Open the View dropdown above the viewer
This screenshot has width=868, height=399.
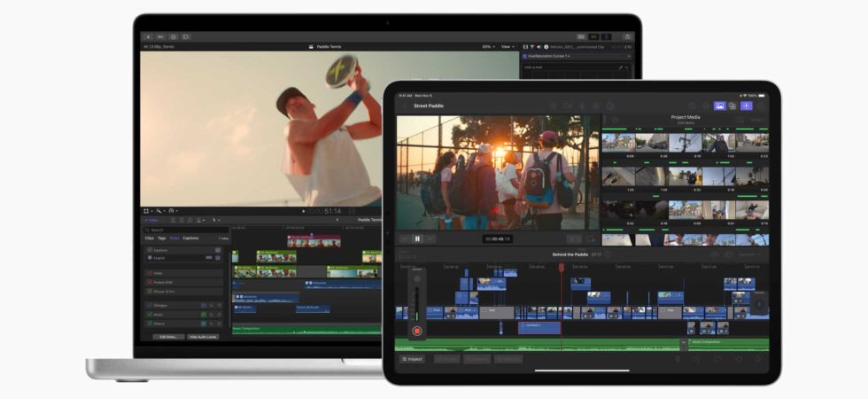[x=507, y=46]
